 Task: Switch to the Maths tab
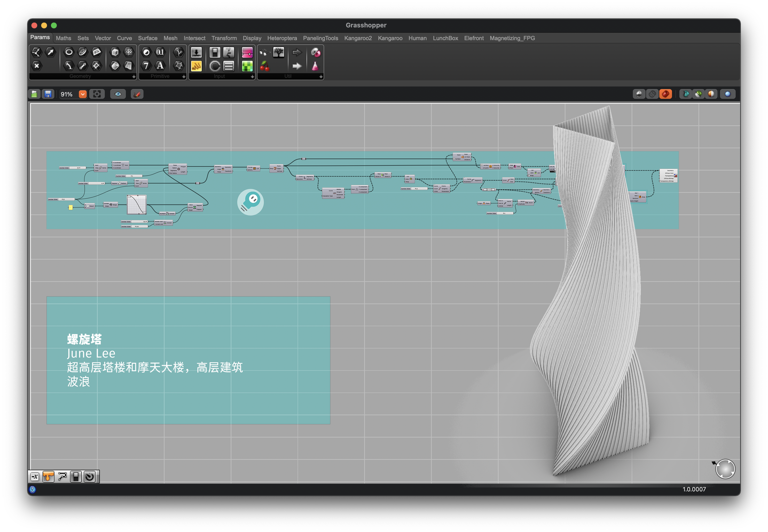point(63,38)
